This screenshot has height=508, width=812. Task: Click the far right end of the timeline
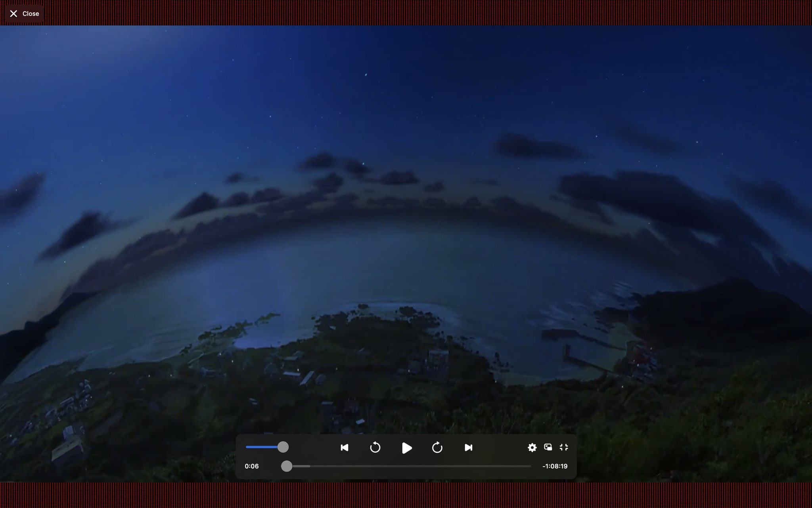[x=530, y=466]
